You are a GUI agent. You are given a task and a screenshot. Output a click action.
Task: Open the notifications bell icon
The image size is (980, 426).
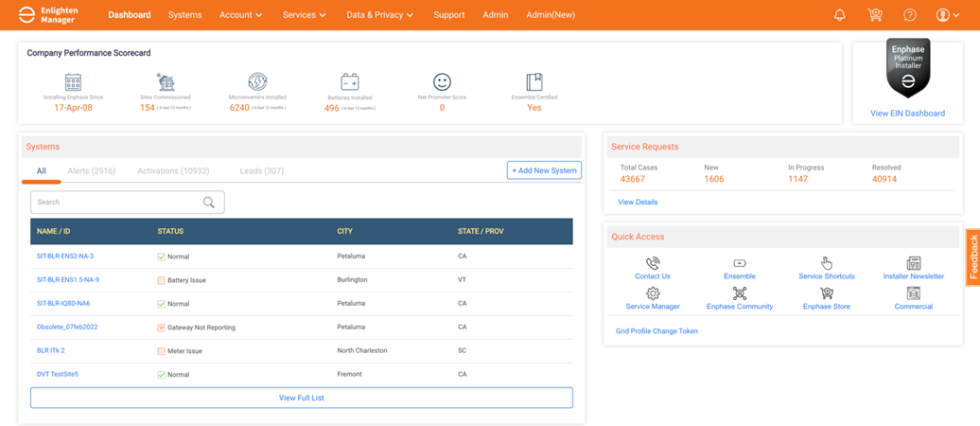coord(839,15)
